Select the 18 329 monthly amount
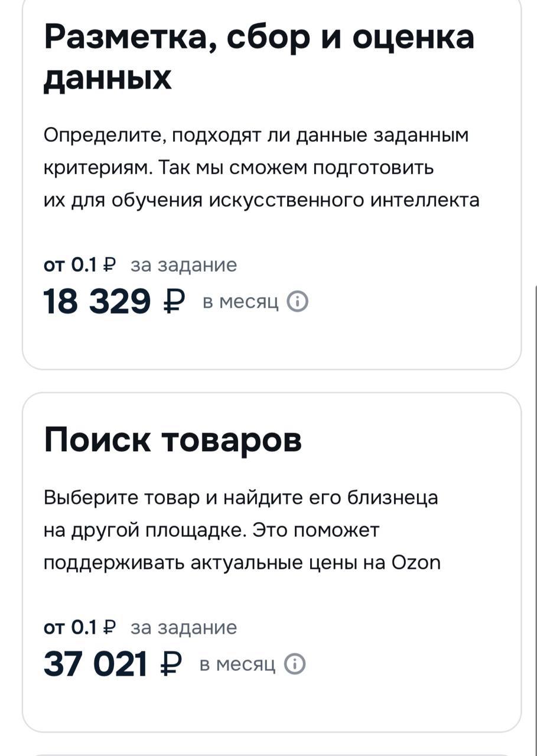The height and width of the screenshot is (756, 537). [x=97, y=302]
